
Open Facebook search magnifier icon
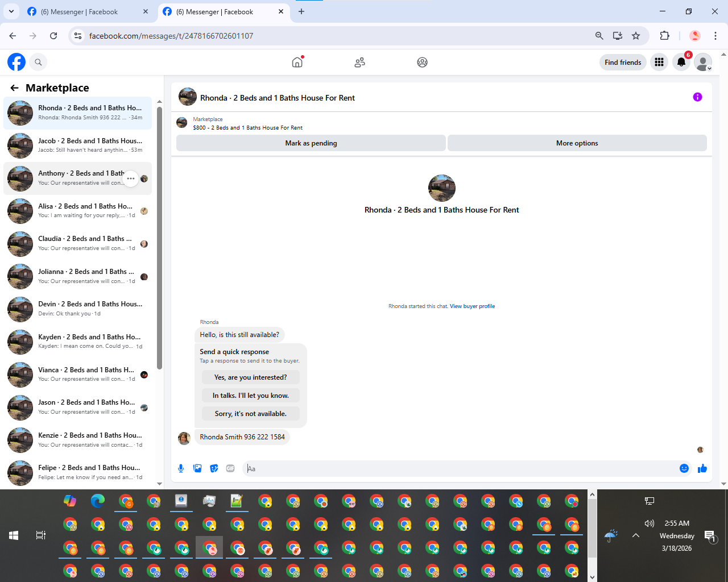pos(38,62)
